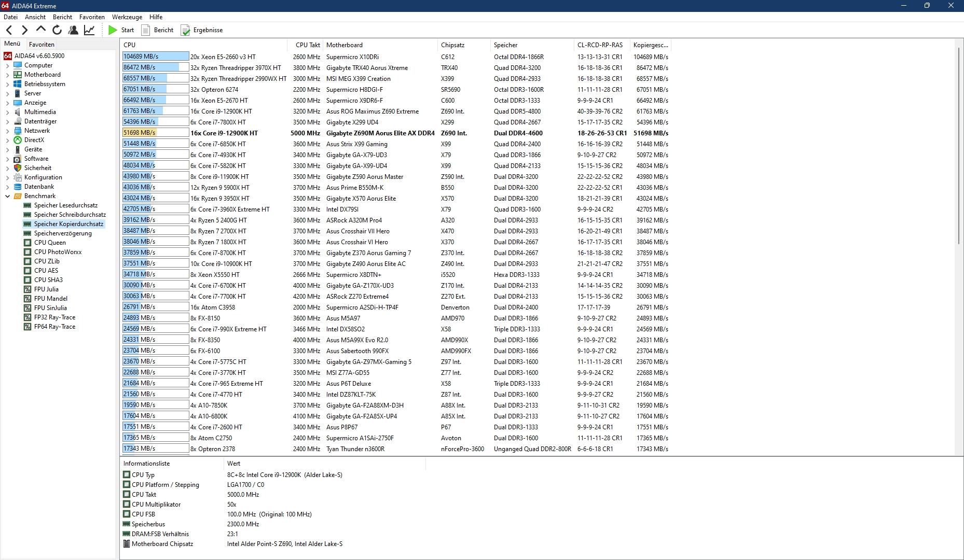
Task: Select Speicher Lesedurchsatz benchmark
Action: point(65,205)
